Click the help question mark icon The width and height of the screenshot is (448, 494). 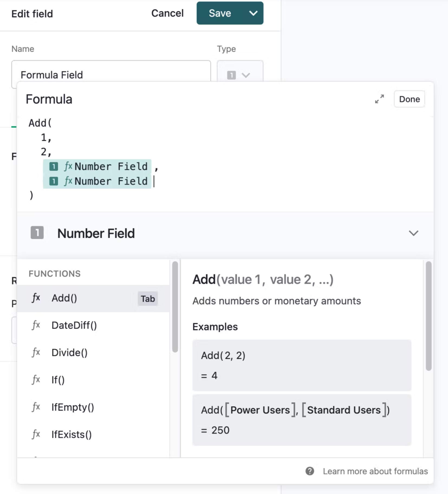(310, 471)
